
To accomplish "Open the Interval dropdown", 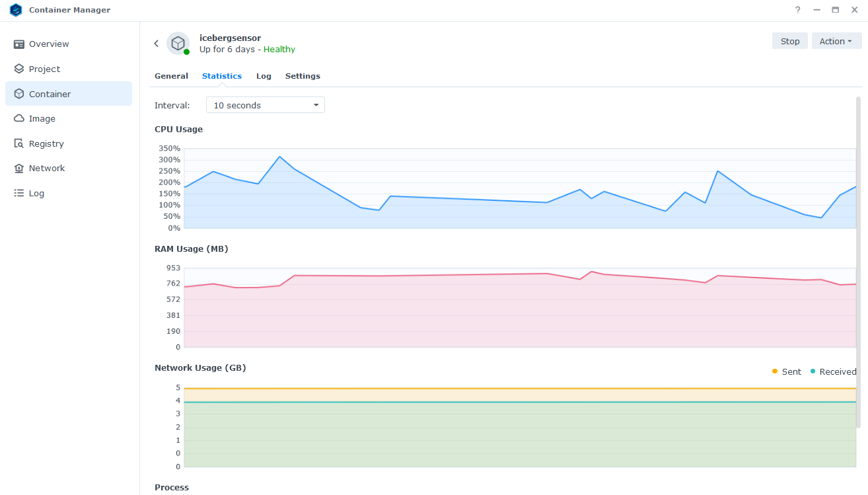I will 265,104.
